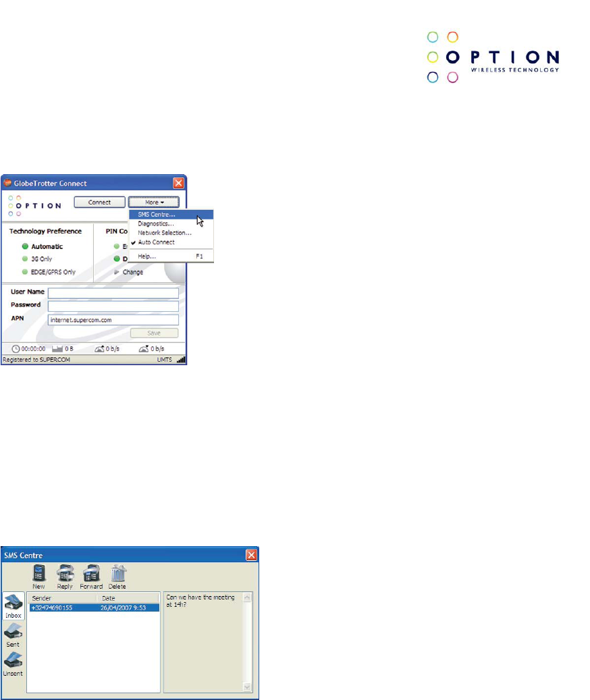Viewport: 590px width, 700px height.
Task: Click the Save button
Action: pos(154,333)
